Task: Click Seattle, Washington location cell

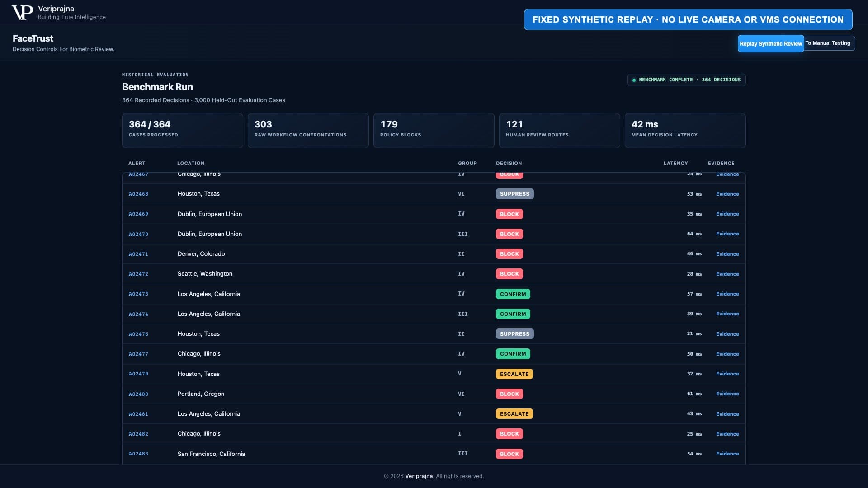Action: 205,274
